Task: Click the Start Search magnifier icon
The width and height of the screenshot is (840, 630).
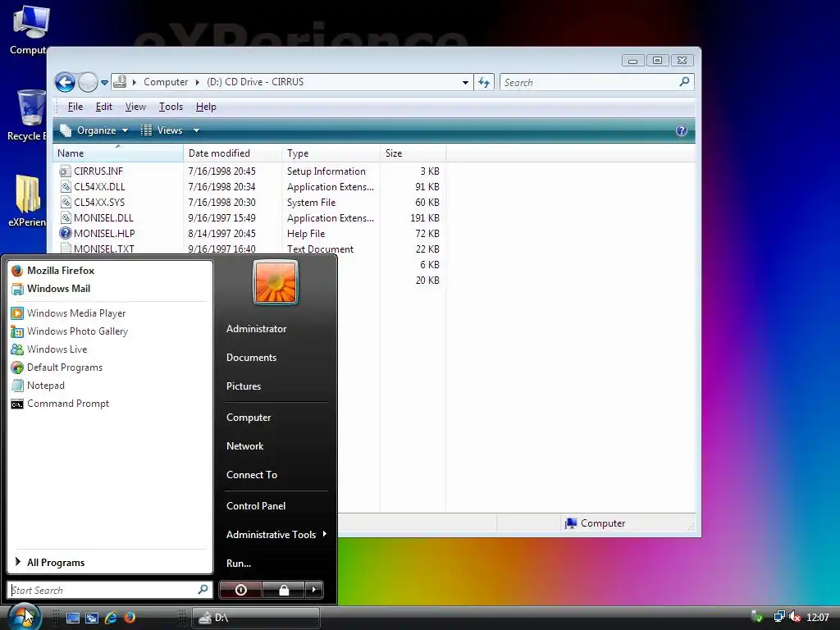Action: tap(203, 590)
